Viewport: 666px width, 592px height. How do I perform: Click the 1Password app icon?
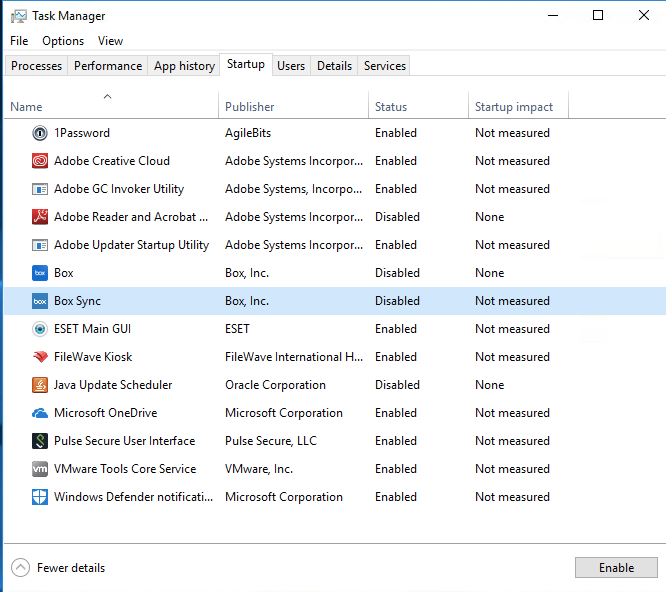[x=40, y=133]
